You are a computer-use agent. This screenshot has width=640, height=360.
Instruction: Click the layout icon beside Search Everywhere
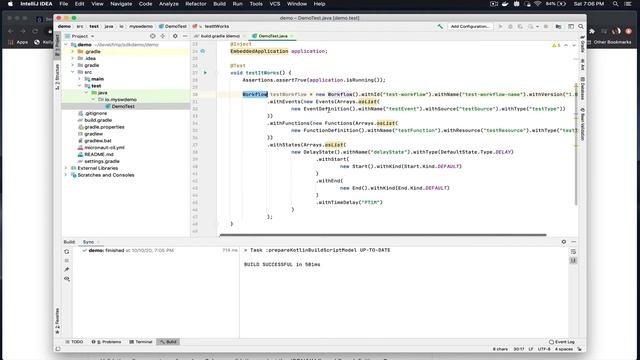[571, 27]
